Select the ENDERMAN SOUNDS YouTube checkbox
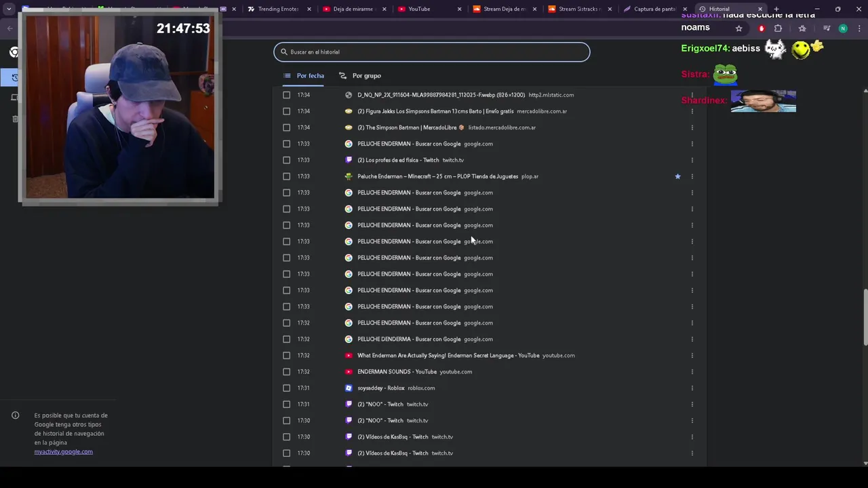Screen dimensions: 868x488 coord(286,371)
